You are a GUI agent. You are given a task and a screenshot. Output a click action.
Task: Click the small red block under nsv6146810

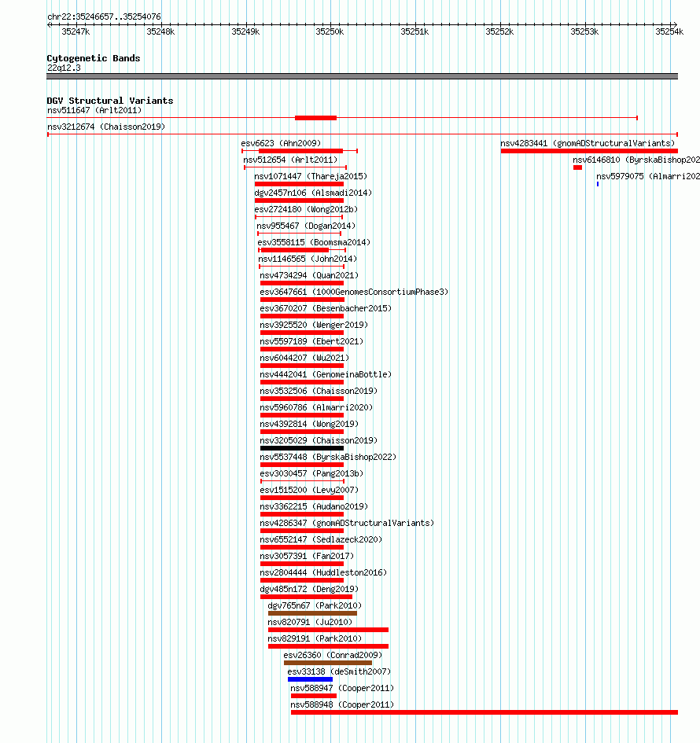click(x=577, y=167)
